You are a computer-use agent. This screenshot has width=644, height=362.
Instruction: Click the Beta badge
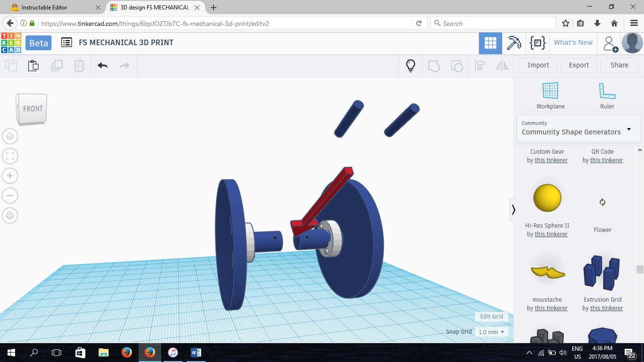click(x=39, y=43)
